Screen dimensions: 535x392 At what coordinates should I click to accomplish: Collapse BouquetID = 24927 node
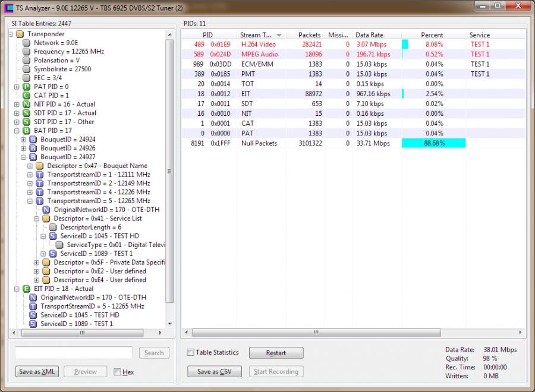pos(23,157)
